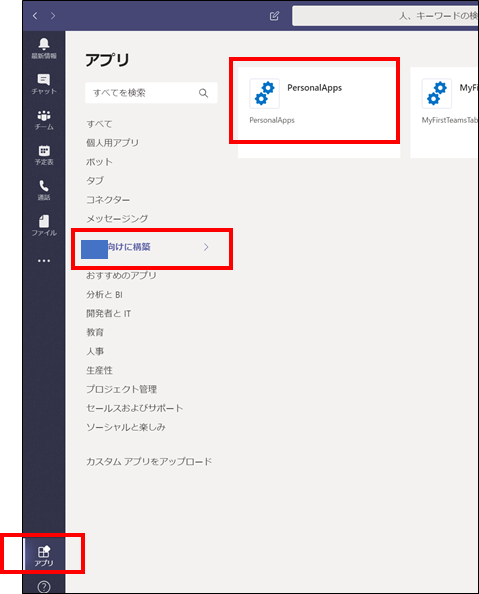Select the コネクター category

point(108,200)
